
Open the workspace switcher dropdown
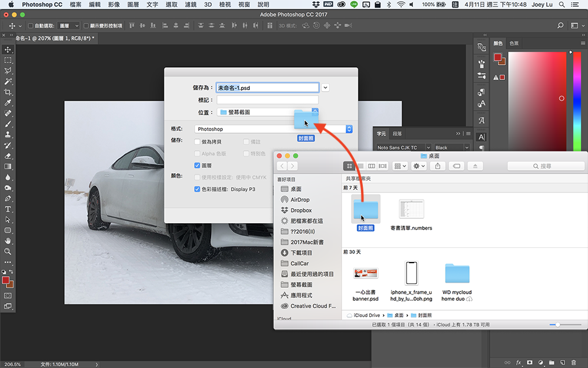[577, 25]
